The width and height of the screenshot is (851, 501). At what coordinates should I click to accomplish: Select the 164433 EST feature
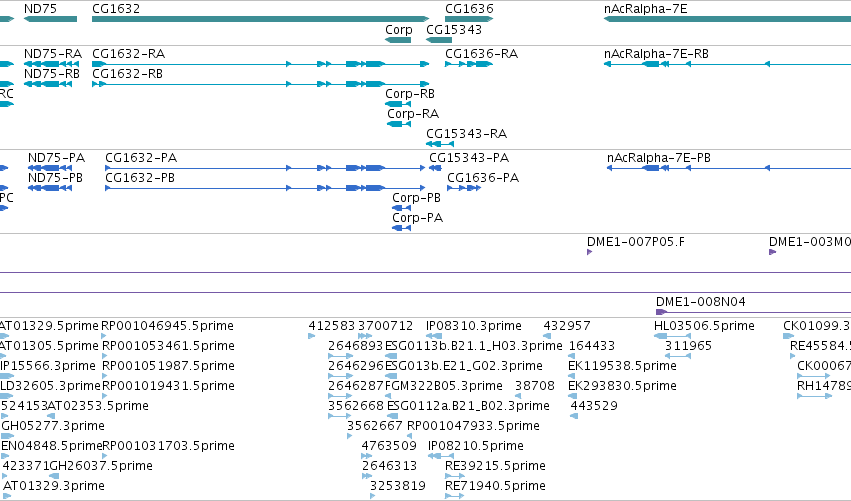coord(571,356)
